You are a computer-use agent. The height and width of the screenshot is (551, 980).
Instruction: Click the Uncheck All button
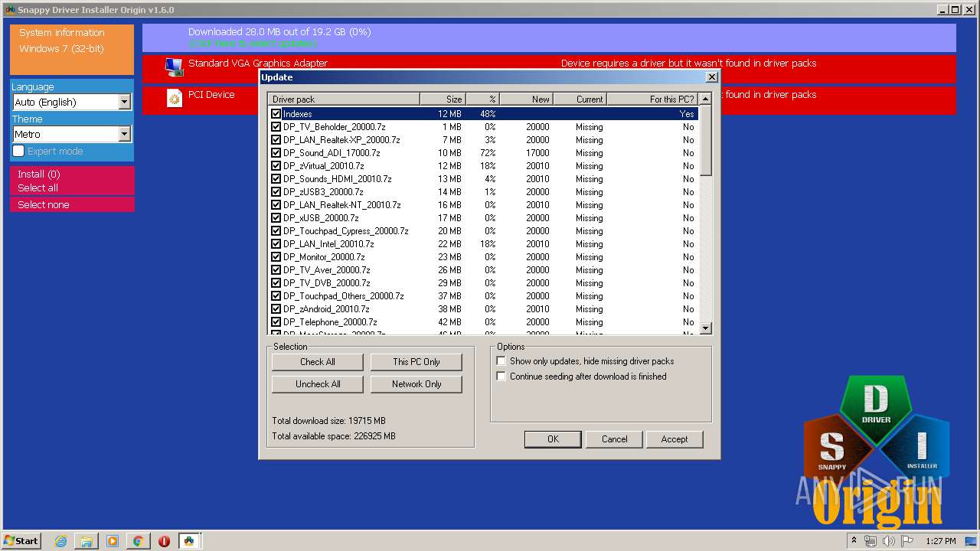click(318, 384)
